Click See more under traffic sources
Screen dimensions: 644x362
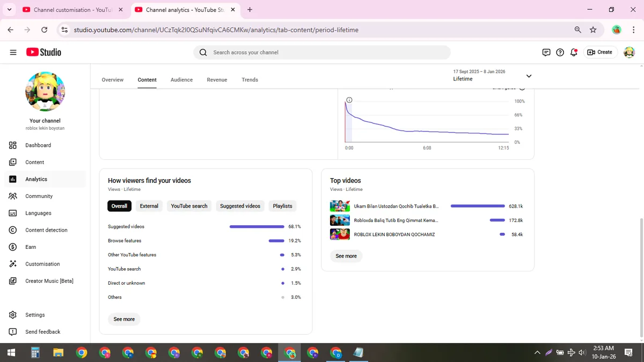pos(124,319)
